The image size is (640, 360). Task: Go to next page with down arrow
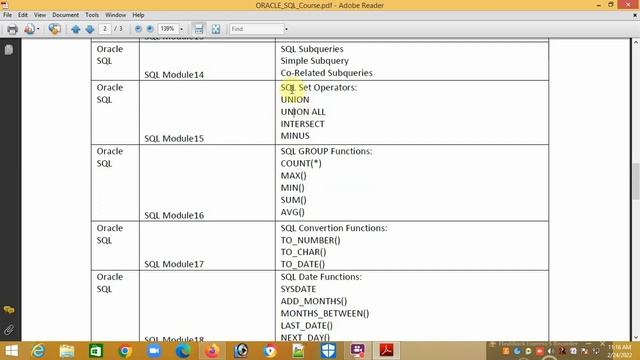point(90,29)
